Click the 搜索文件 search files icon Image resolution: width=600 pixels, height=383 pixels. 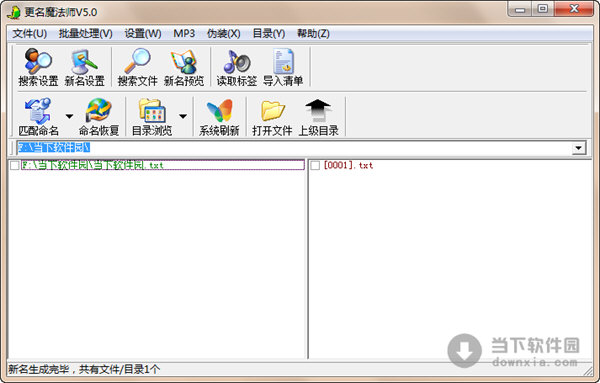pos(137,67)
